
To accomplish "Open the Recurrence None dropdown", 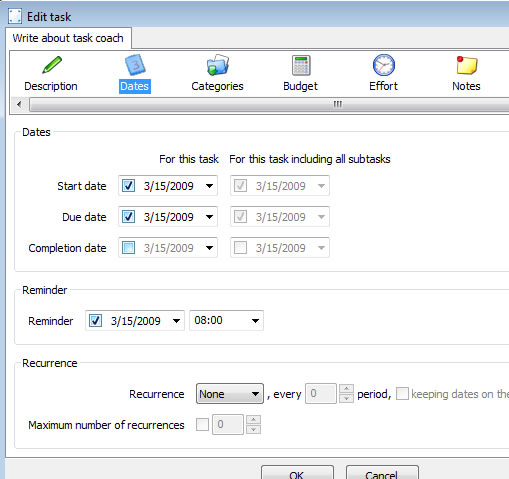I will (230, 394).
